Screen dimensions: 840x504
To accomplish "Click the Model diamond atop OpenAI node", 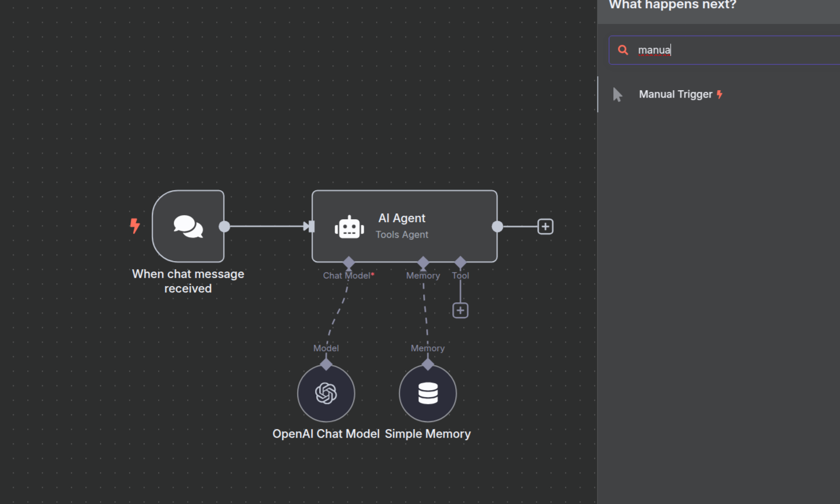I will pyautogui.click(x=326, y=364).
